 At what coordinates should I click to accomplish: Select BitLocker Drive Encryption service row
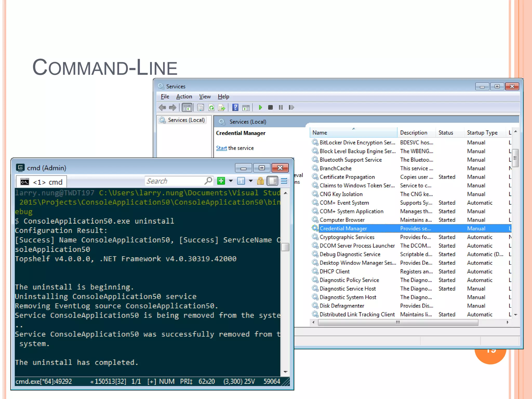point(411,142)
